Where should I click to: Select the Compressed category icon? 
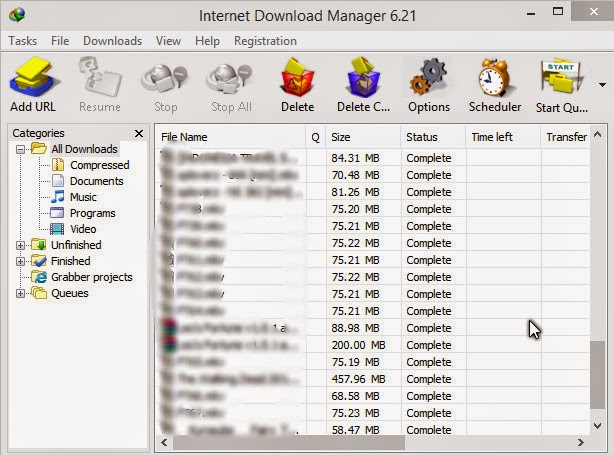coord(58,165)
